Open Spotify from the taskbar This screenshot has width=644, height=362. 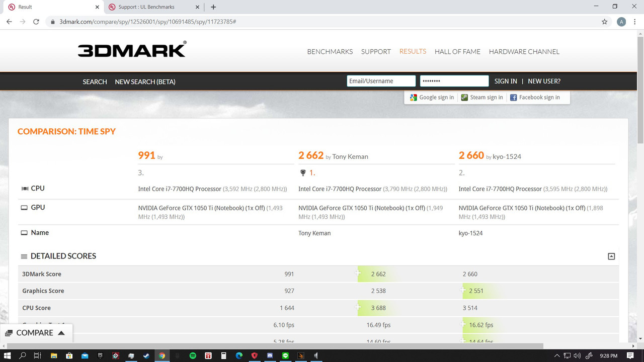pyautogui.click(x=193, y=355)
